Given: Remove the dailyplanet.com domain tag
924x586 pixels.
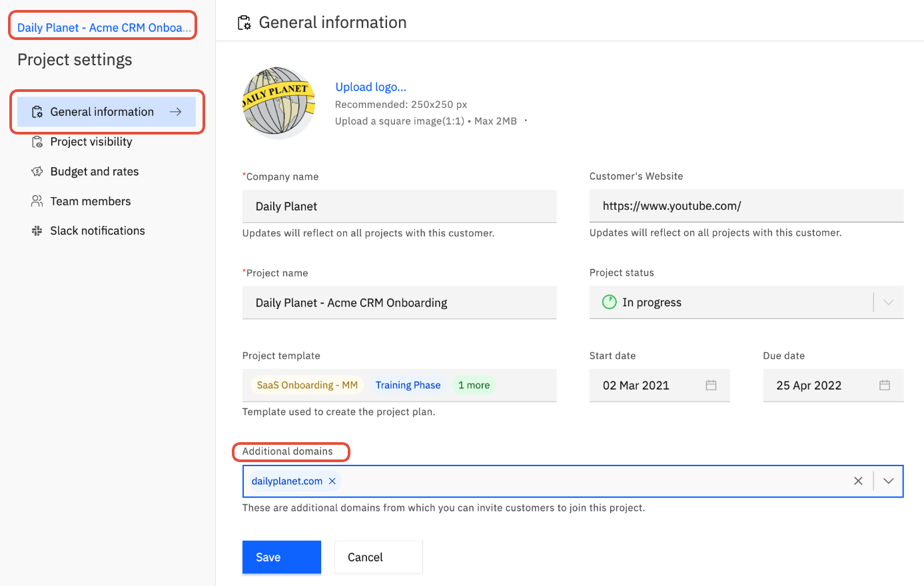Looking at the screenshot, I should tap(332, 481).
